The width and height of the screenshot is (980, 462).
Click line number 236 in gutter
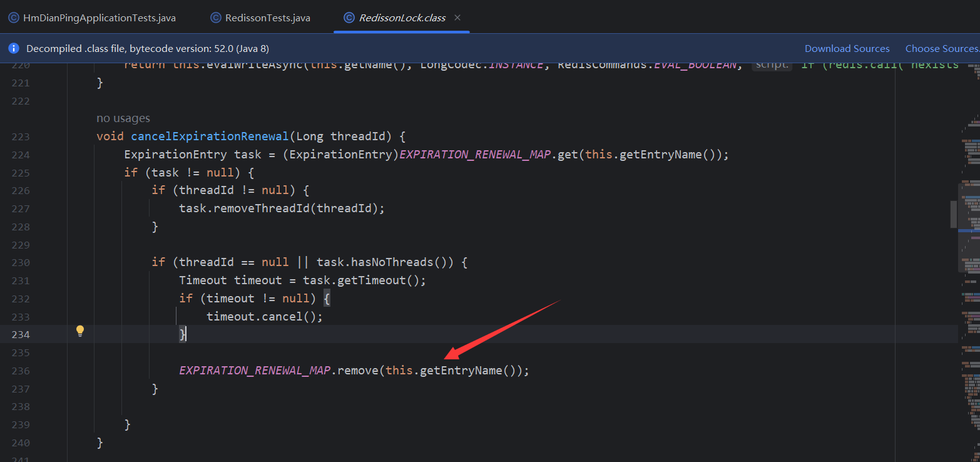click(21, 371)
